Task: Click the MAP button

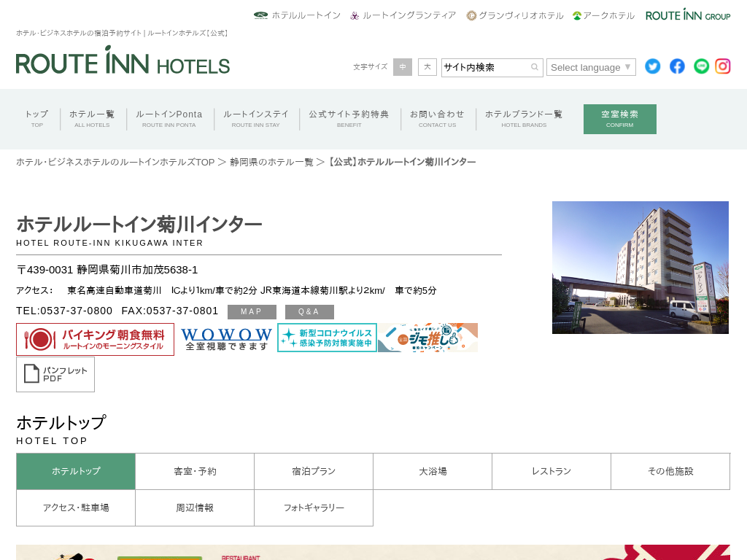Action: pyautogui.click(x=252, y=312)
